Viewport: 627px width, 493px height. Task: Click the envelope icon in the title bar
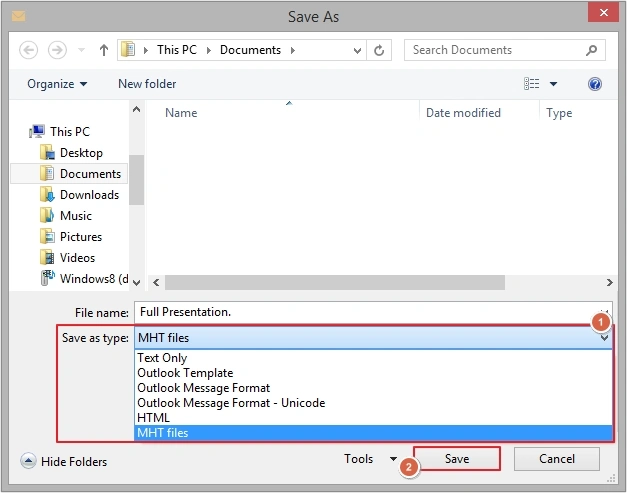click(x=18, y=16)
